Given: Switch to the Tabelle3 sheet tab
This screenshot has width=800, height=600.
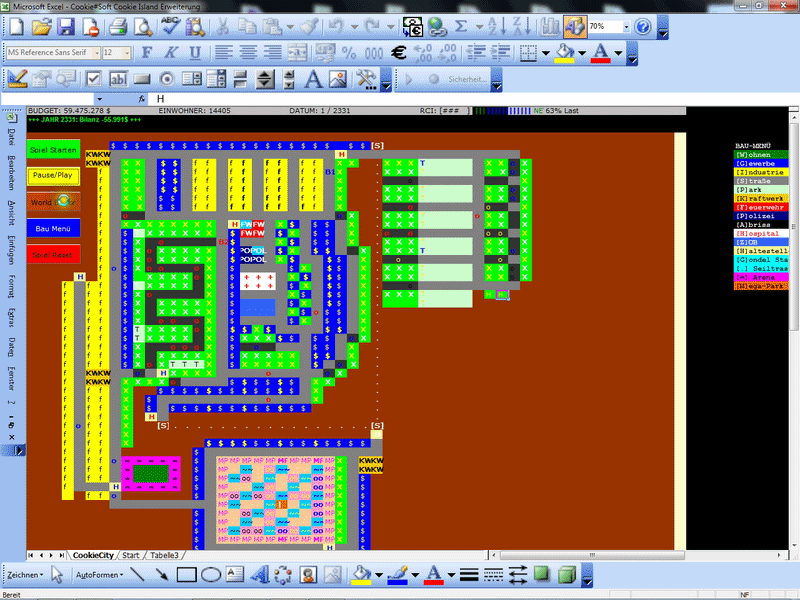Looking at the screenshot, I should [x=164, y=556].
